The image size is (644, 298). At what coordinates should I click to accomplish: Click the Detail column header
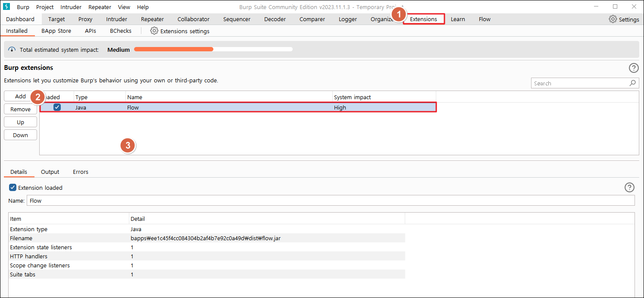click(267, 219)
